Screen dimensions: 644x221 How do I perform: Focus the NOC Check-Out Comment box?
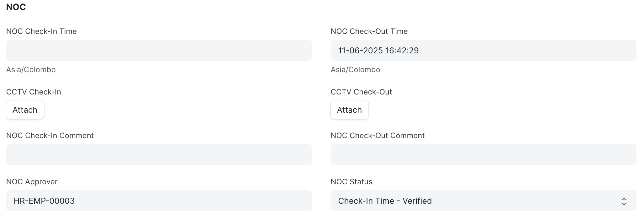pyautogui.click(x=483, y=154)
